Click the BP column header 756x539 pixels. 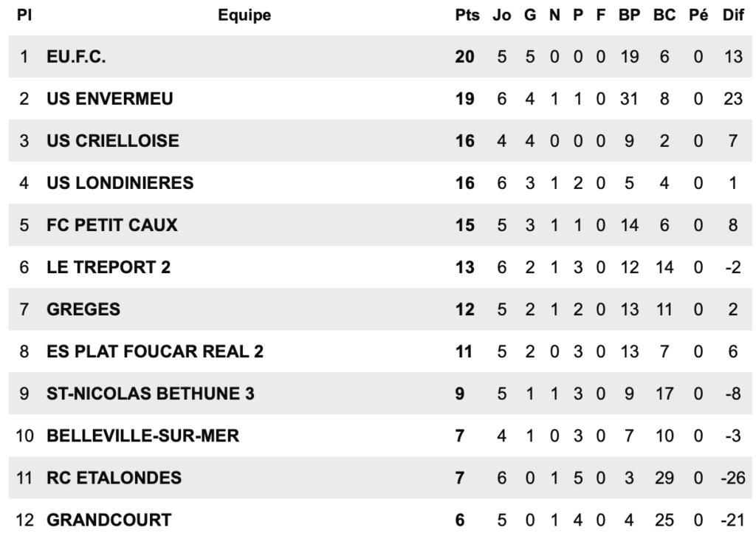click(629, 15)
